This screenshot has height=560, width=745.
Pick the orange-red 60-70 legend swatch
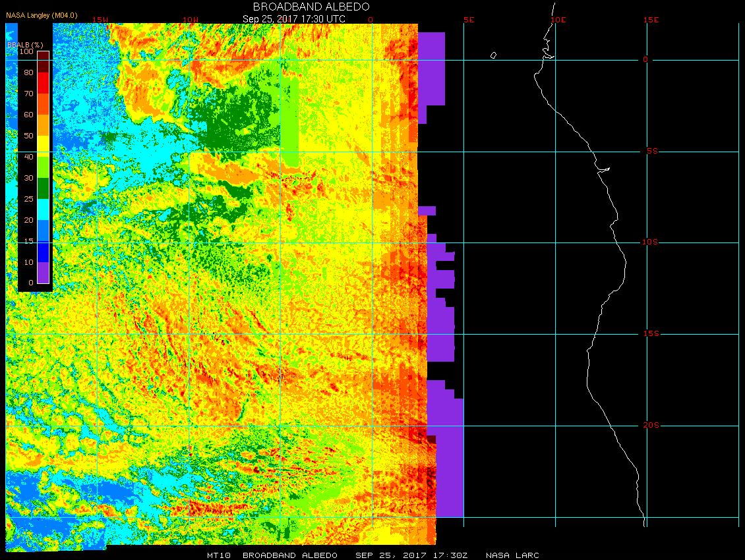point(44,104)
